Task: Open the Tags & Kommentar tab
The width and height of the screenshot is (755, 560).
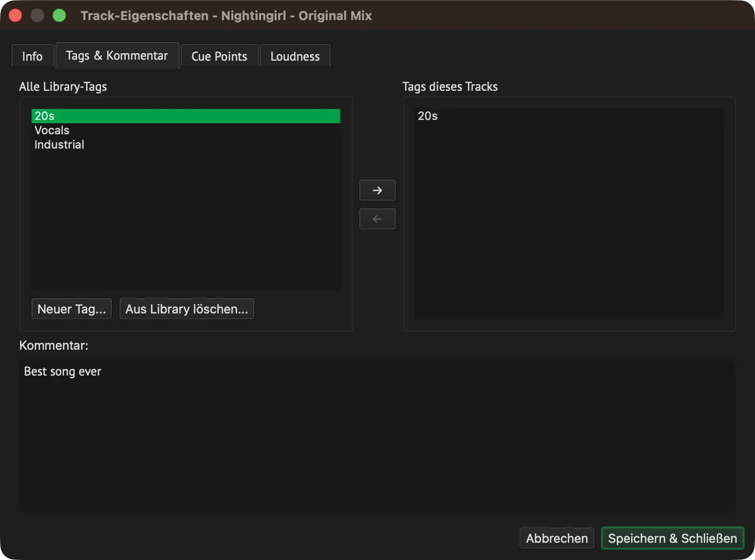Action: (x=117, y=55)
